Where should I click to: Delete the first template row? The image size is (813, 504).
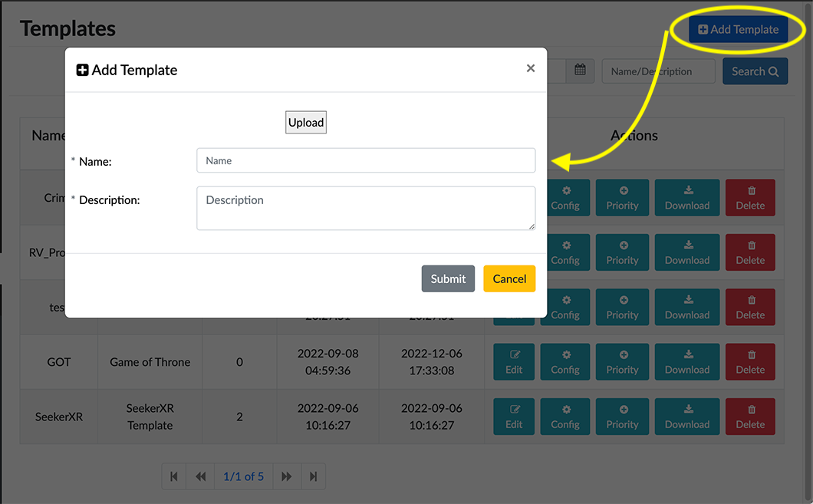(750, 198)
